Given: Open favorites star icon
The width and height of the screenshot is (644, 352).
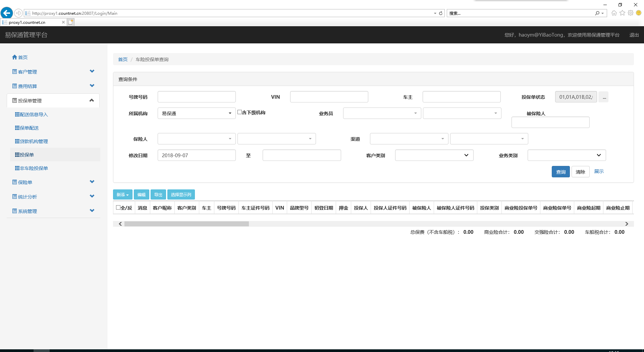Looking at the screenshot, I should (623, 13).
